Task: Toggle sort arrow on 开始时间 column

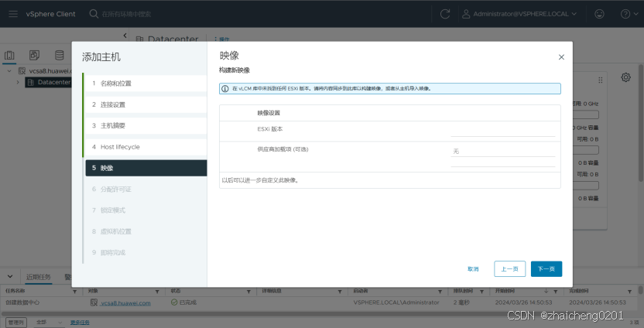Action: (x=546, y=291)
